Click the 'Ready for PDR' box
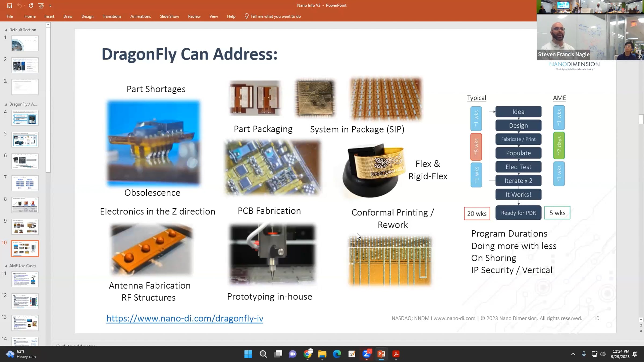Image resolution: width=644 pixels, height=362 pixels. click(518, 213)
